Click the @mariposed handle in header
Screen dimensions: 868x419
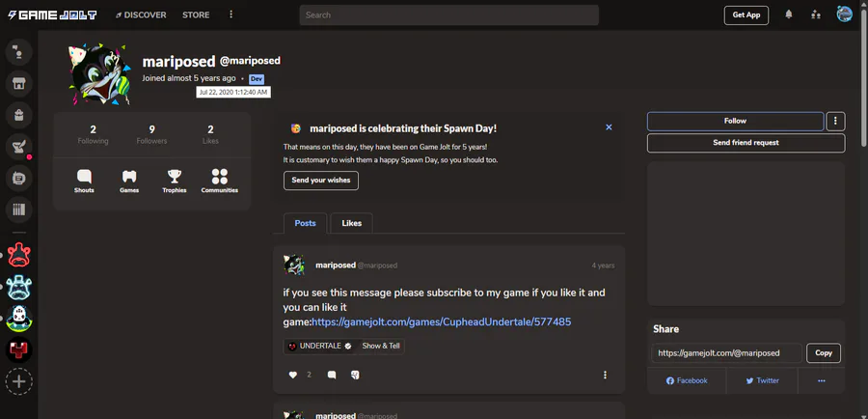pyautogui.click(x=250, y=61)
